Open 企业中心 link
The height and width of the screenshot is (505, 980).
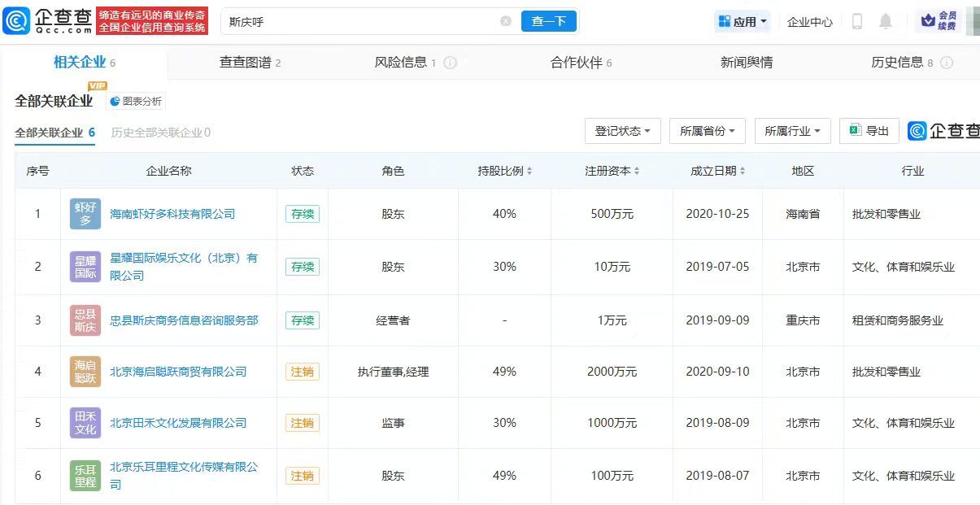coord(809,22)
